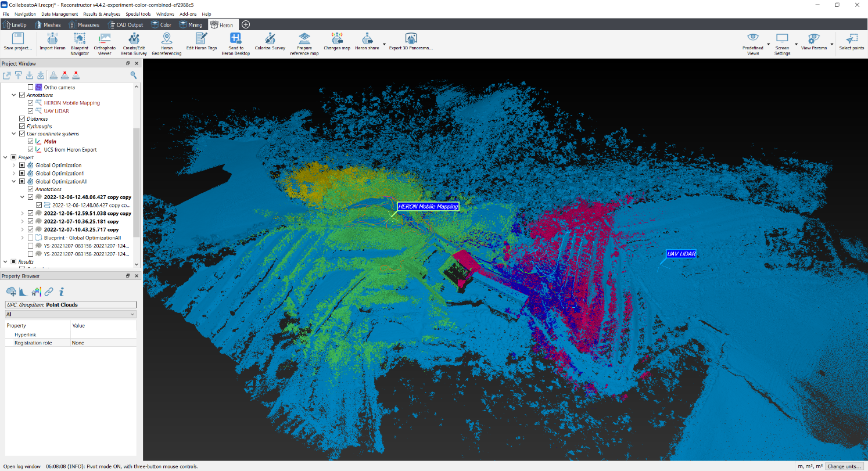Toggle the Flythroughs checkbox
This screenshot has width=868, height=471.
click(x=22, y=126)
